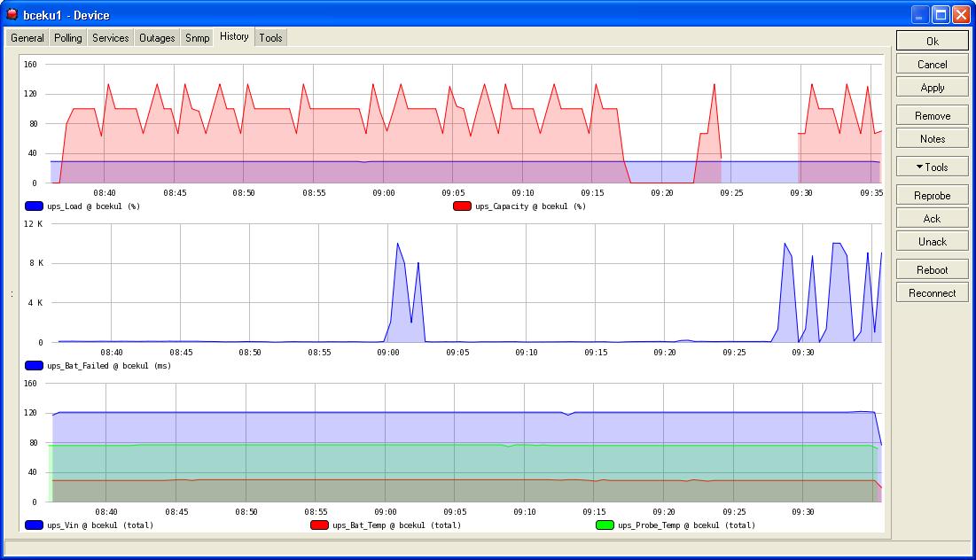The height and width of the screenshot is (560, 976).
Task: Click the ups_Load @ bceku1 (%) label
Action: pyautogui.click(x=93, y=206)
